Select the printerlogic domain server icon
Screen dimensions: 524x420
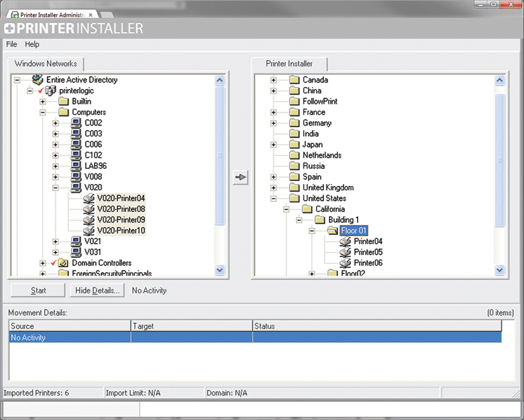point(49,90)
